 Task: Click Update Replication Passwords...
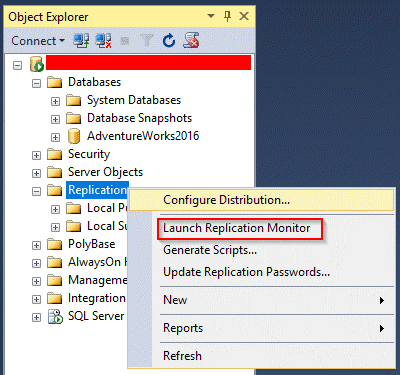click(246, 272)
